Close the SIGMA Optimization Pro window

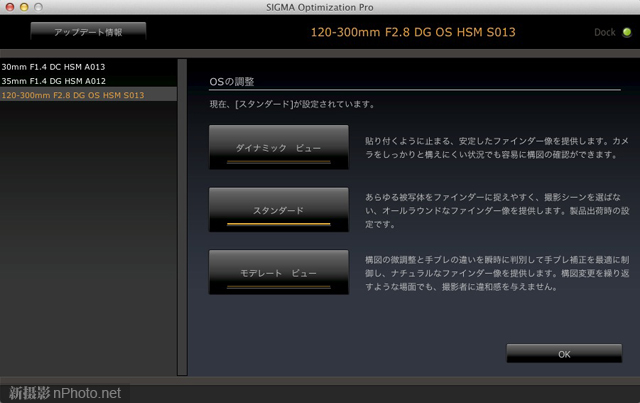point(10,7)
